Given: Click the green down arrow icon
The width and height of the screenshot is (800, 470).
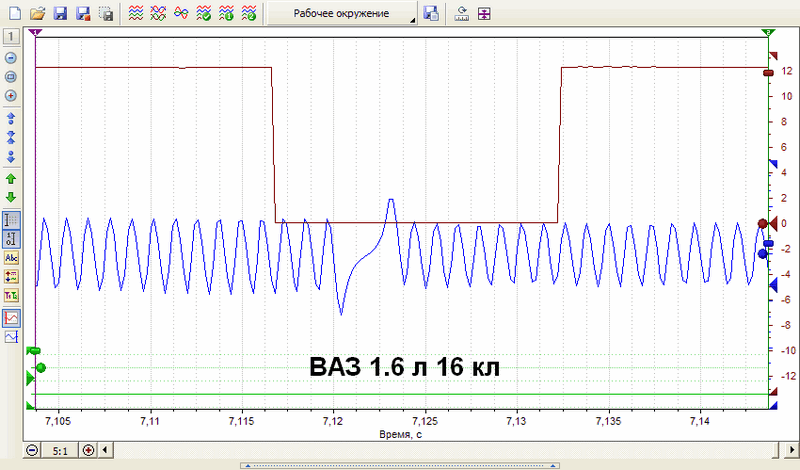Looking at the screenshot, I should click(x=11, y=197).
